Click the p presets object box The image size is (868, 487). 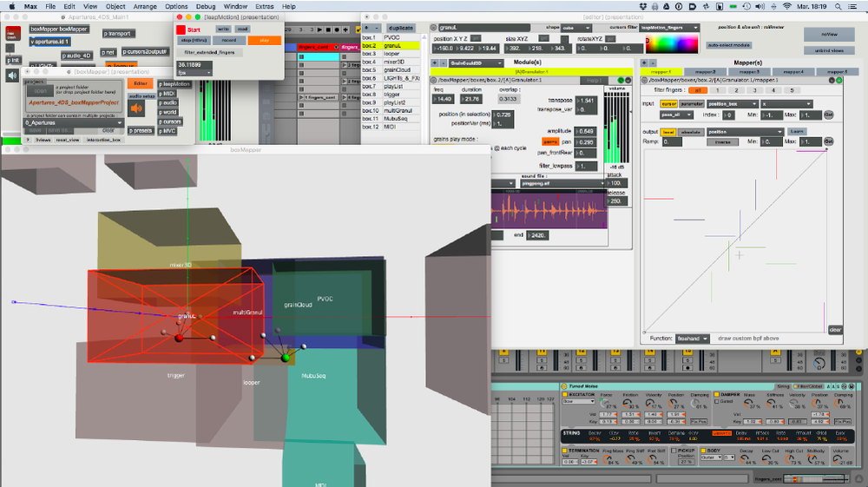pyautogui.click(x=141, y=130)
